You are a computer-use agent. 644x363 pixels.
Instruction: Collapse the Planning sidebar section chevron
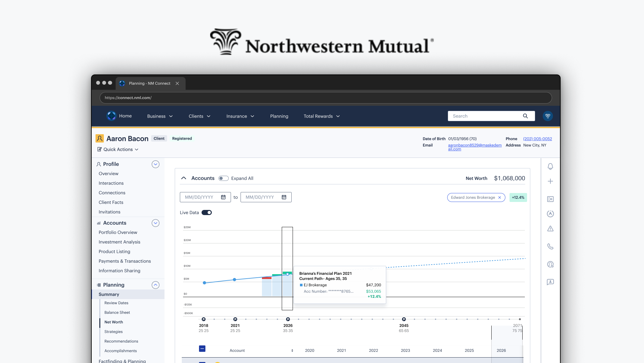156,285
